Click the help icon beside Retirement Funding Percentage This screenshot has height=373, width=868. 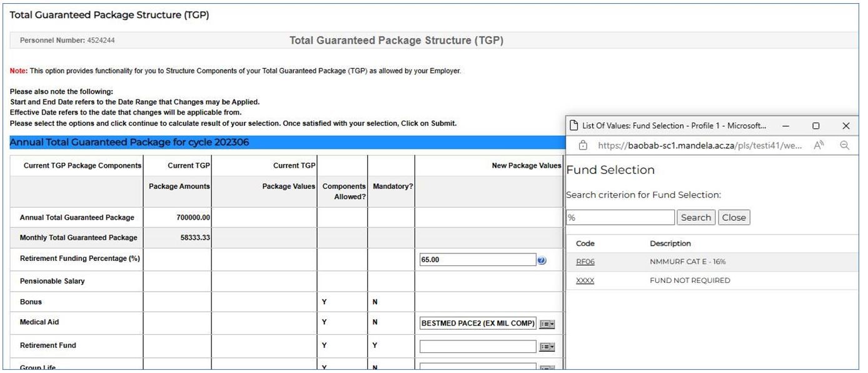coord(542,260)
